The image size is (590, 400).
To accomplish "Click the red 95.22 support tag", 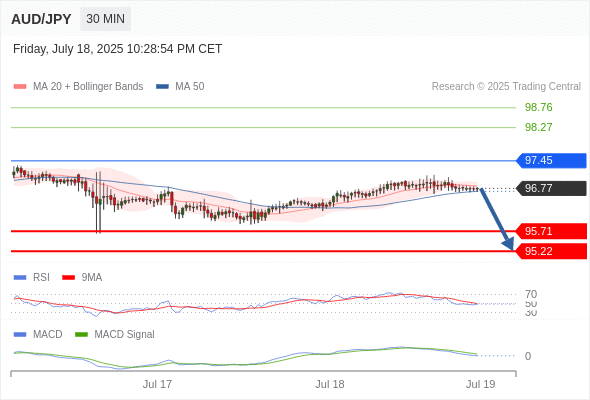I will (551, 251).
